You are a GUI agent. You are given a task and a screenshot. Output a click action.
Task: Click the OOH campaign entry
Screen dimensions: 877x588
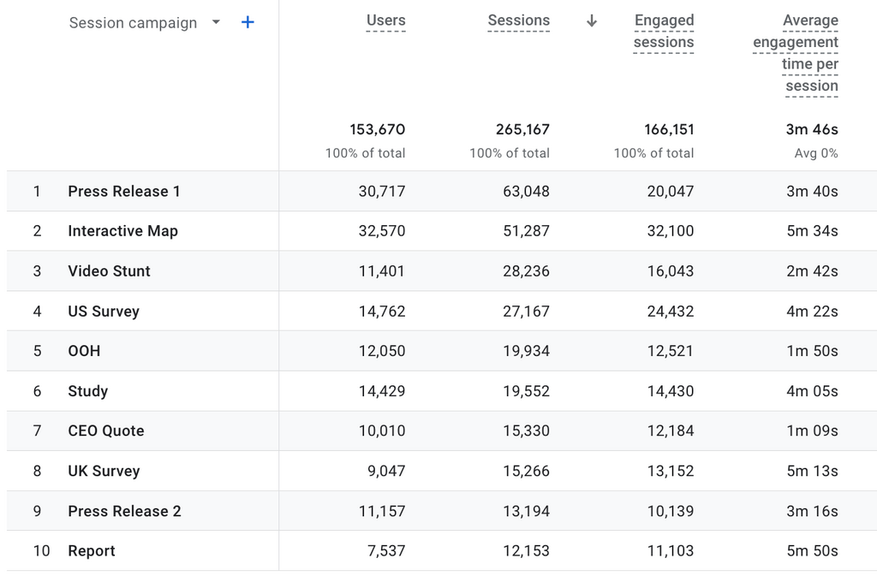click(x=84, y=351)
